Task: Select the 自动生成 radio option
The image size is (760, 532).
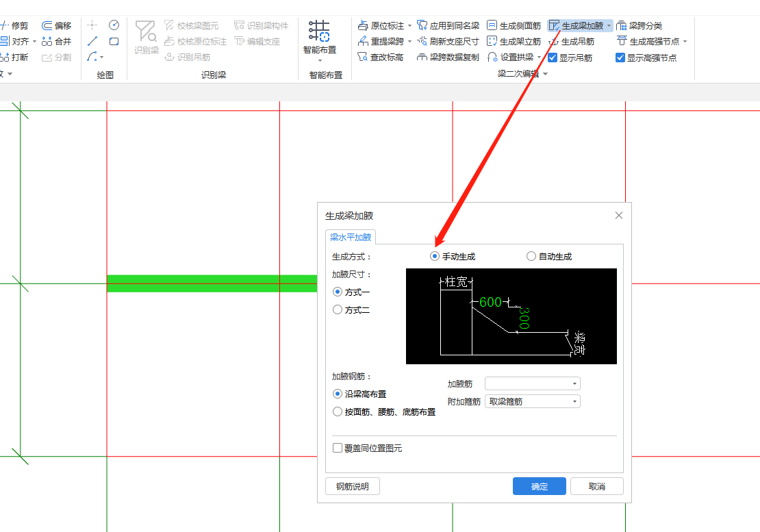Action: [531, 257]
